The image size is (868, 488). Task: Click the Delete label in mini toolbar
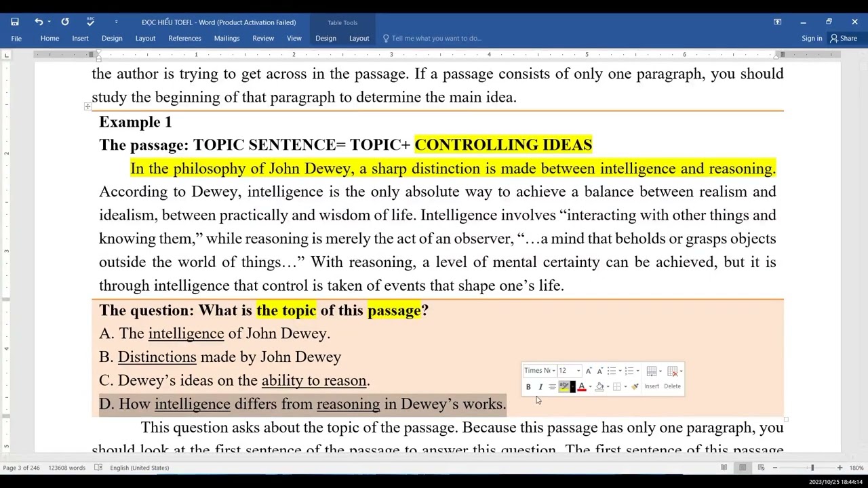[x=673, y=386]
